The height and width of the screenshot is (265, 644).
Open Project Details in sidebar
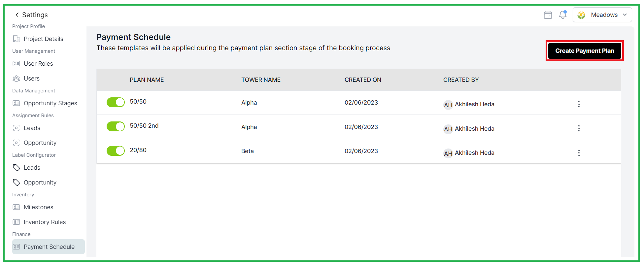(43, 39)
